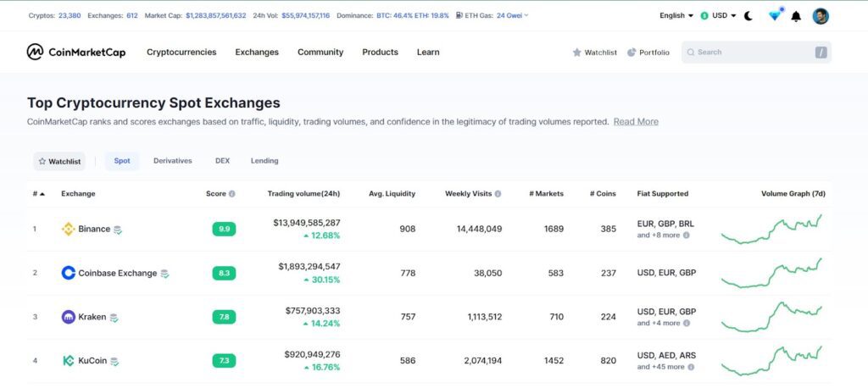
Task: Click the Read More link
Action: (x=636, y=122)
